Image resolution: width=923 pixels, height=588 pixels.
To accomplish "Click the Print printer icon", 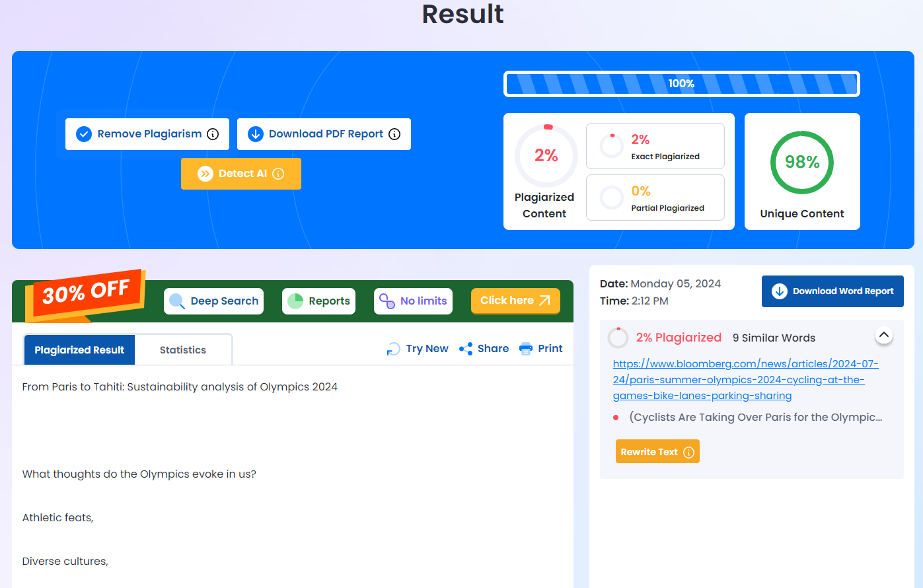I will 526,349.
